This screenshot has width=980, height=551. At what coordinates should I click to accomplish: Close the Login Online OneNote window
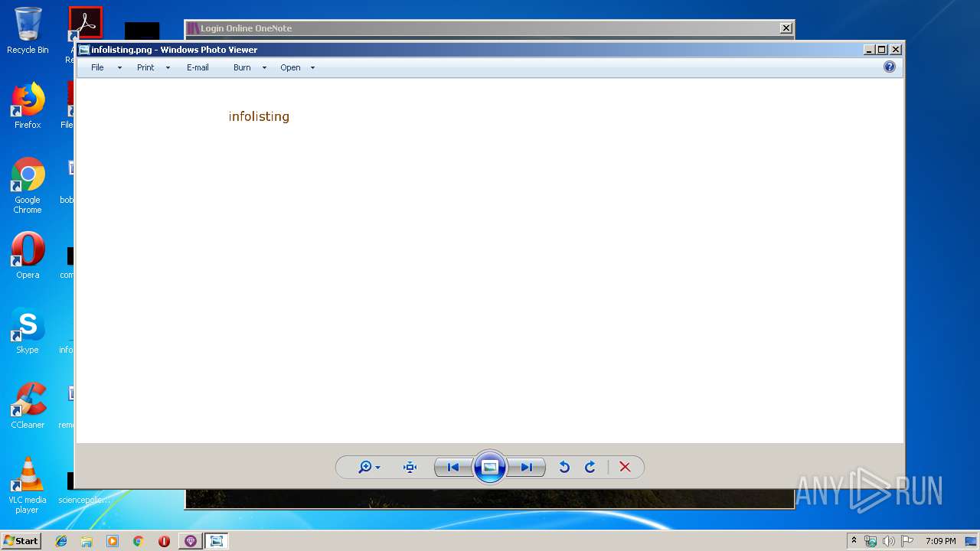(786, 28)
